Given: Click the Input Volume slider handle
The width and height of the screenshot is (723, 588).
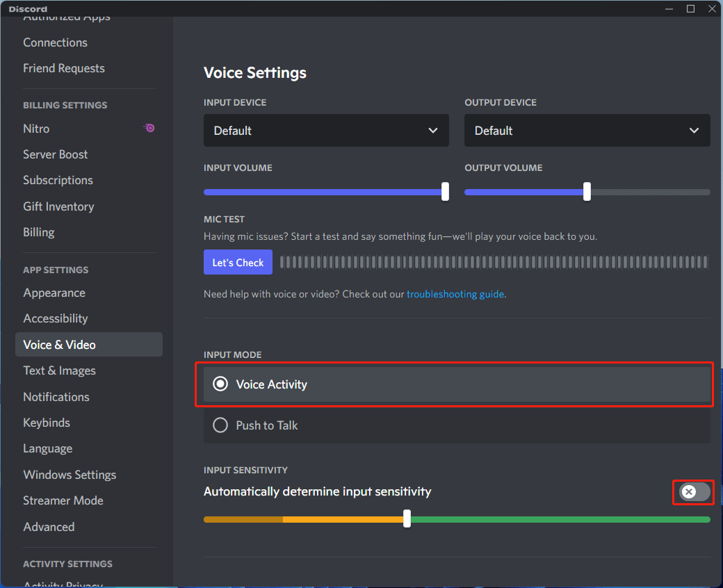Looking at the screenshot, I should 445,192.
